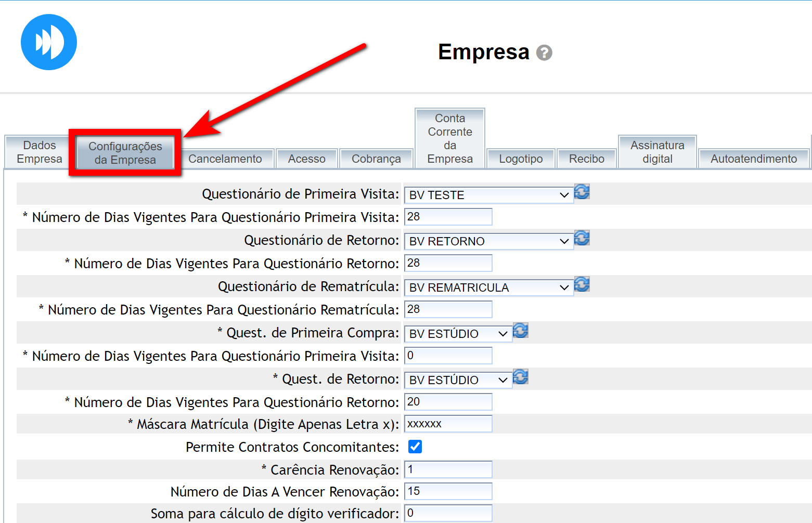Refresh the Questionário de Primeira Visita list

(x=582, y=192)
